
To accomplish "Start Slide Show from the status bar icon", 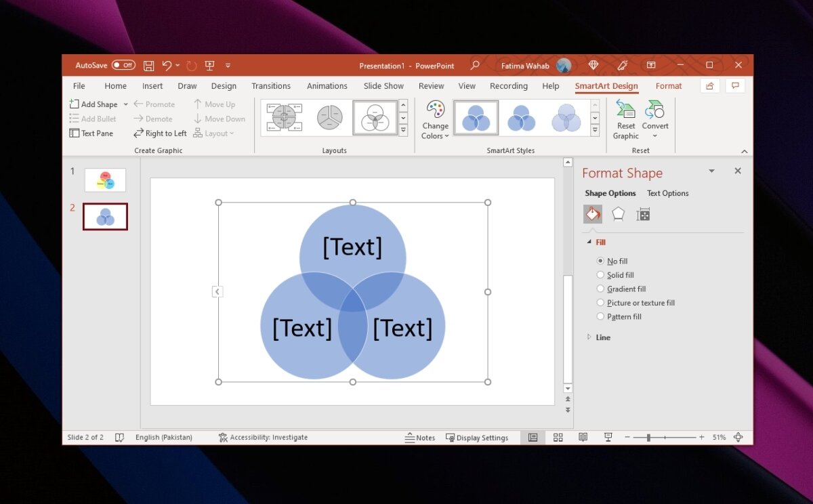I will point(608,437).
